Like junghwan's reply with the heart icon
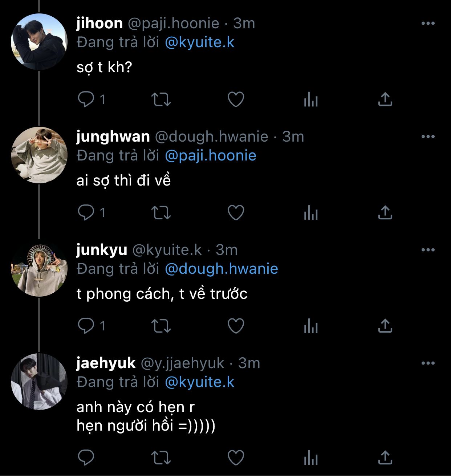The image size is (451, 476). pyautogui.click(x=236, y=212)
